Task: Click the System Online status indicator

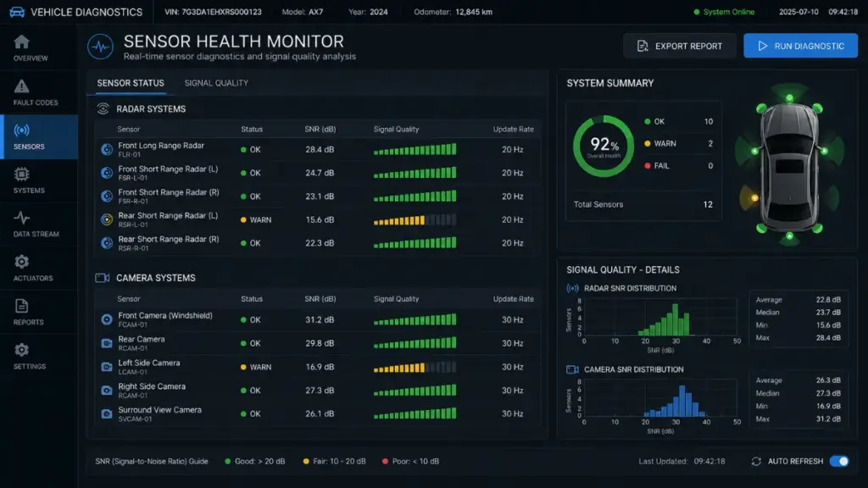Action: [x=724, y=12]
